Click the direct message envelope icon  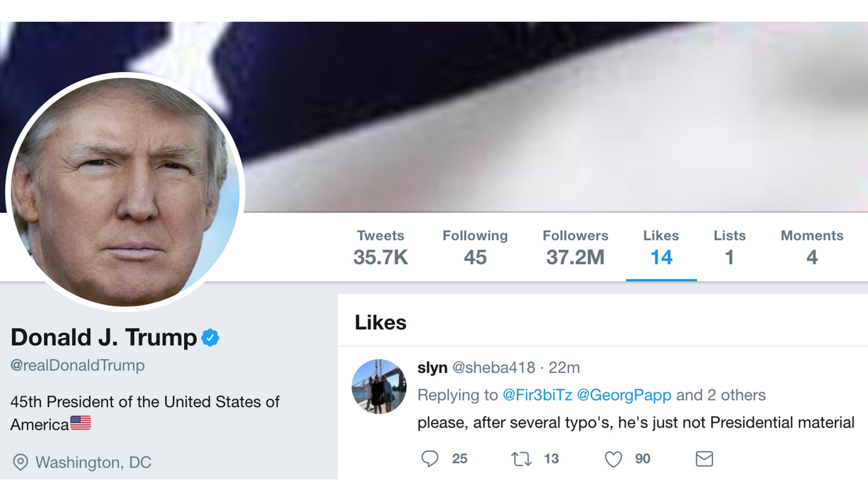[x=704, y=459]
